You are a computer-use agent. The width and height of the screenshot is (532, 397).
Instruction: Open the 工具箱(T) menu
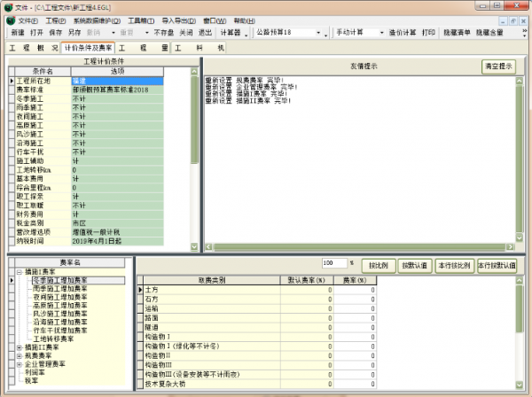141,21
